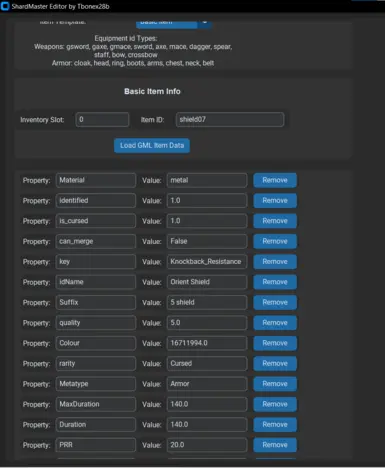Click the Inventory Slot input field
The image size is (385, 468).
point(102,119)
